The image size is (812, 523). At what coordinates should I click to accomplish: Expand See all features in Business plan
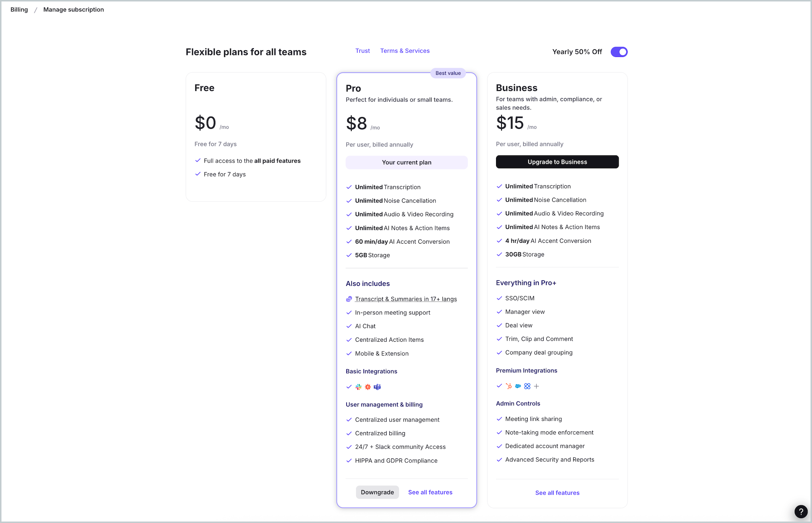click(x=557, y=493)
